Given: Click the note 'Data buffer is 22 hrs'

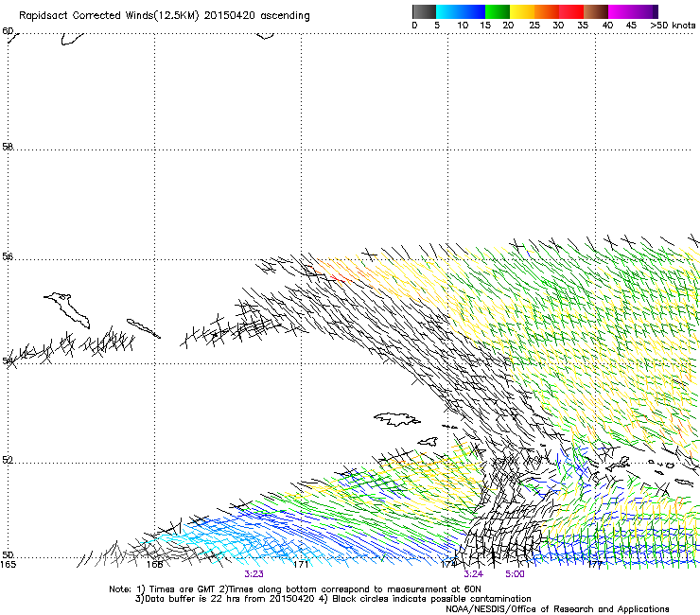Looking at the screenshot, I should (193, 599).
